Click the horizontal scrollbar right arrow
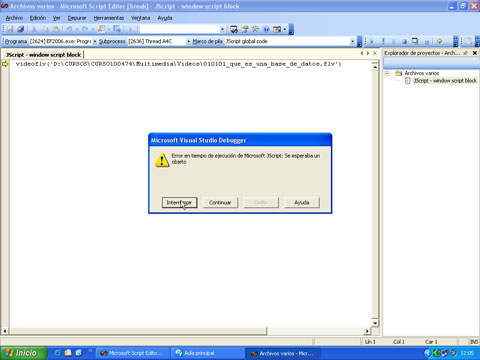The width and height of the screenshot is (480, 360). pyautogui.click(x=367, y=331)
